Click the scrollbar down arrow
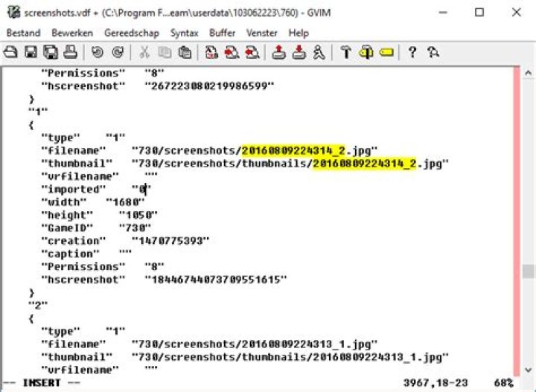 tap(528, 370)
